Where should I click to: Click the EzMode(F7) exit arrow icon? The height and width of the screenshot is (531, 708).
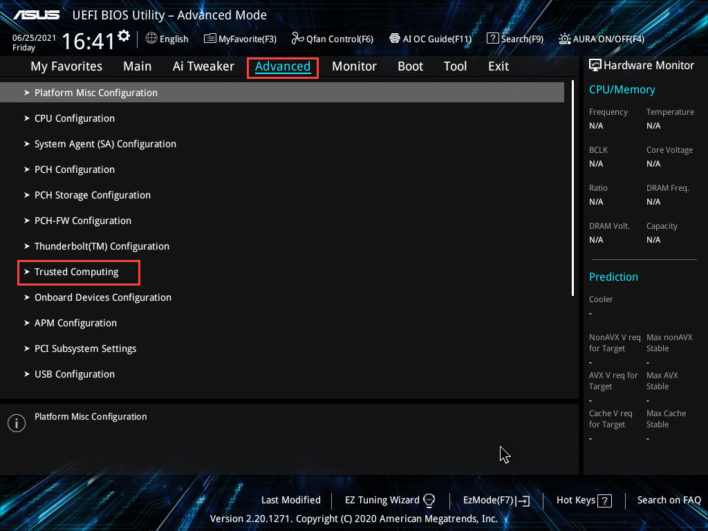point(523,500)
